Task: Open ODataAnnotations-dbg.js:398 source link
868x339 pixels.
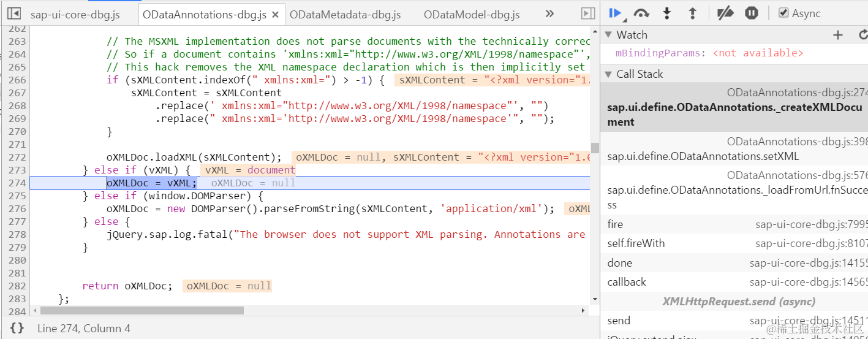Action: (797, 142)
